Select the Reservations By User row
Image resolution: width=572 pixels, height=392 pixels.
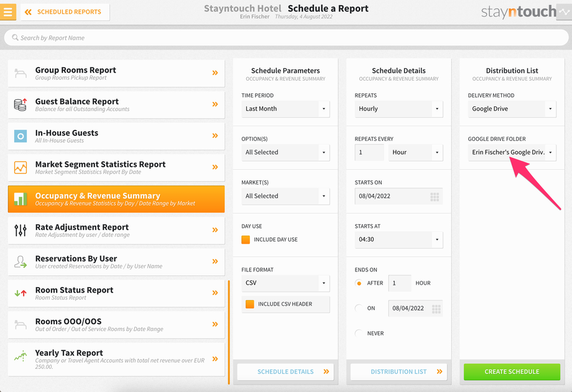(116, 262)
